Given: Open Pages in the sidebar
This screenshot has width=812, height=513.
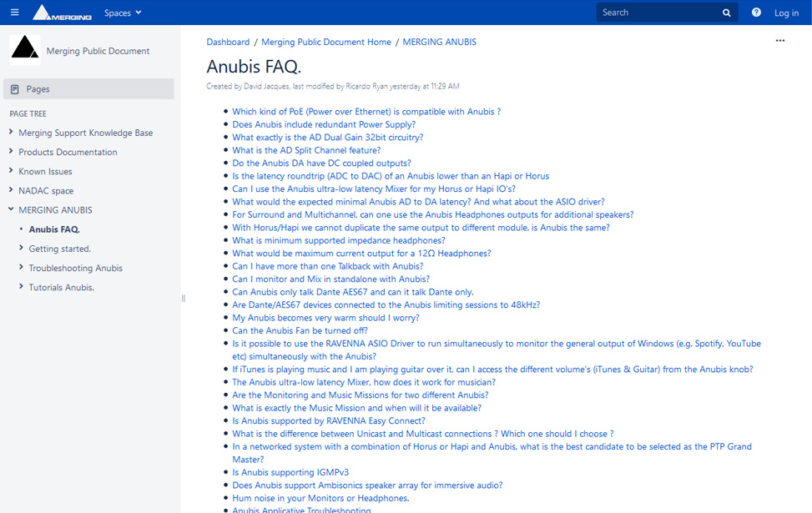Looking at the screenshot, I should coord(88,89).
